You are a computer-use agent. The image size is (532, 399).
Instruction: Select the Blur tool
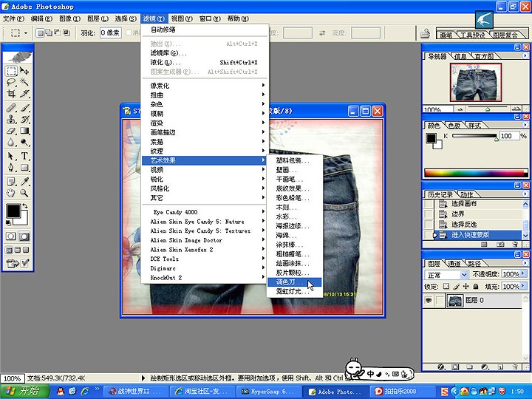[x=11, y=142]
